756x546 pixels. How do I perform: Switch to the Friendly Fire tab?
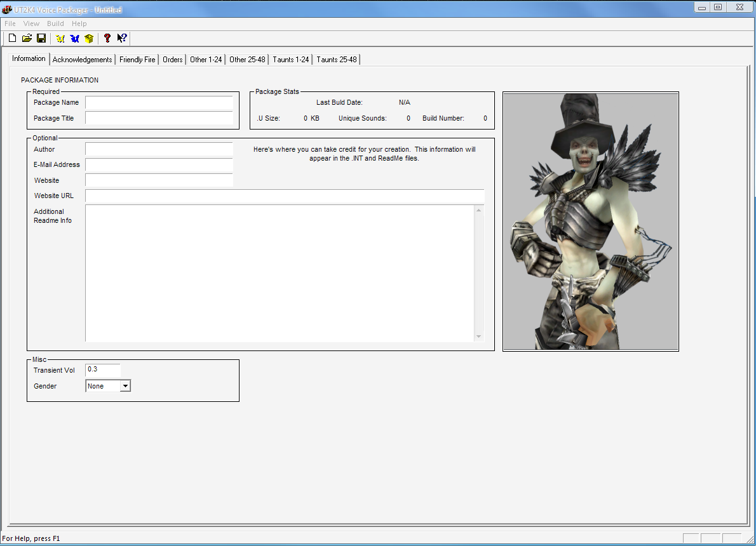point(137,60)
